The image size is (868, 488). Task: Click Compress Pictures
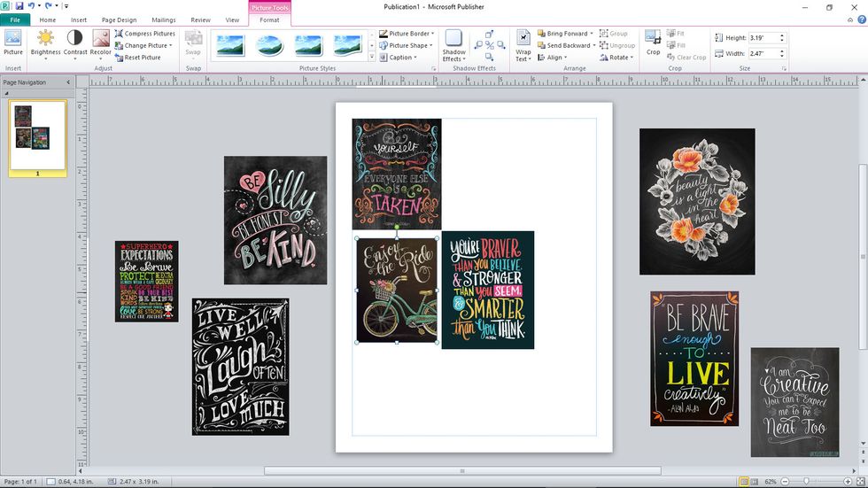click(145, 34)
